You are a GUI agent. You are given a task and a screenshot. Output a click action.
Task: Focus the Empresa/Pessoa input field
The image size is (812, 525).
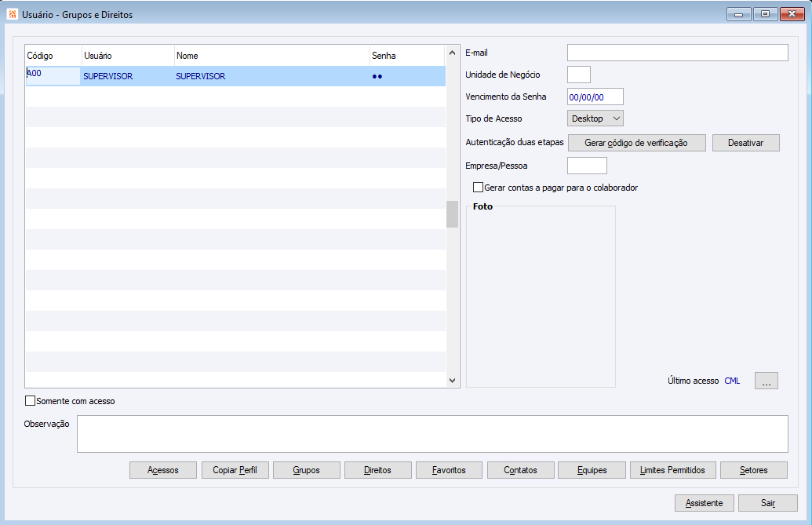click(588, 166)
